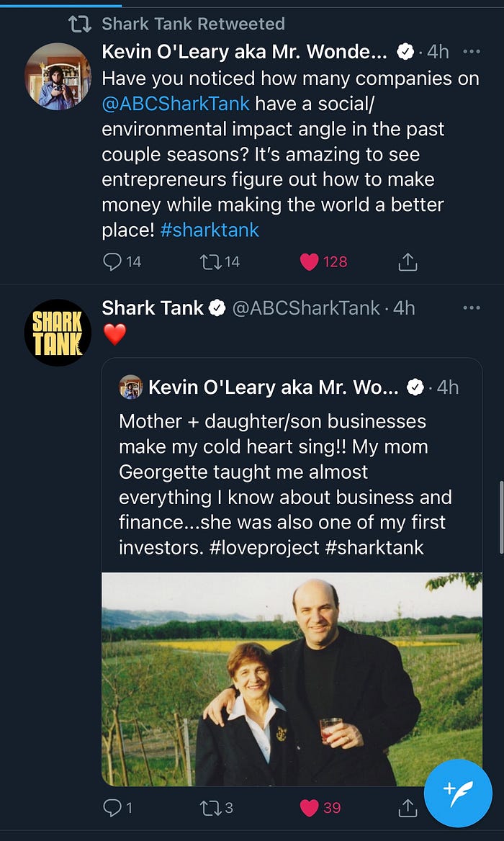This screenshot has width=504, height=841.
Task: Reply to the social impact tweet
Action: pos(112,261)
